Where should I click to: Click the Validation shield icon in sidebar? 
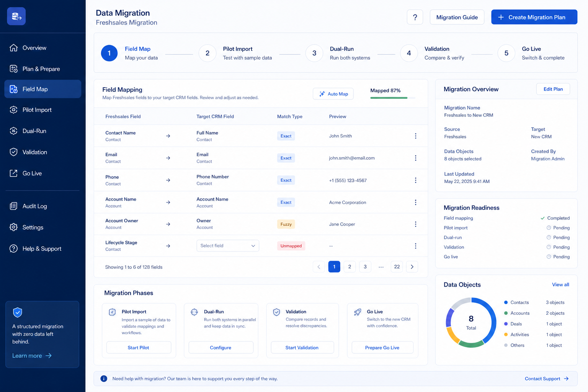(14, 152)
